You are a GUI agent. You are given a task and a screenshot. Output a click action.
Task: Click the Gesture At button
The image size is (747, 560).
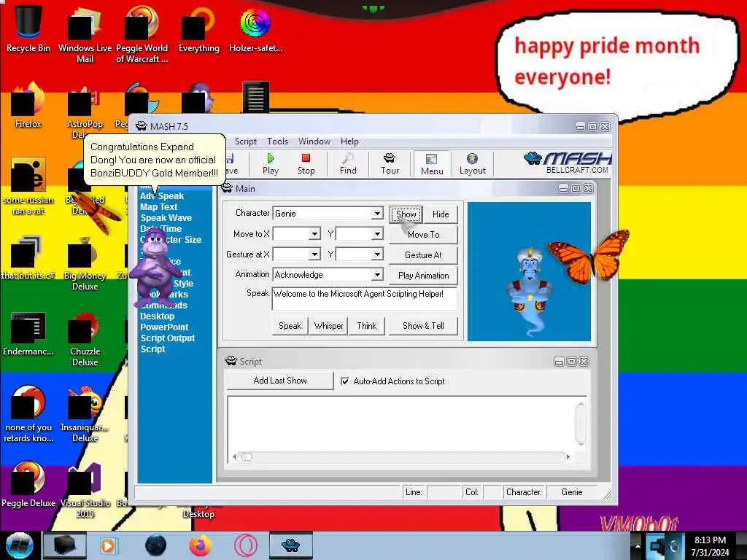[424, 254]
